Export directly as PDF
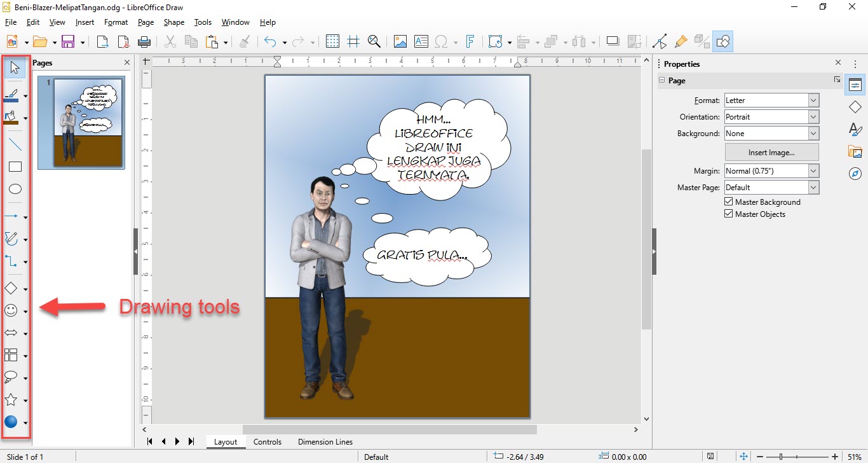This screenshot has width=868, height=463. 124,42
